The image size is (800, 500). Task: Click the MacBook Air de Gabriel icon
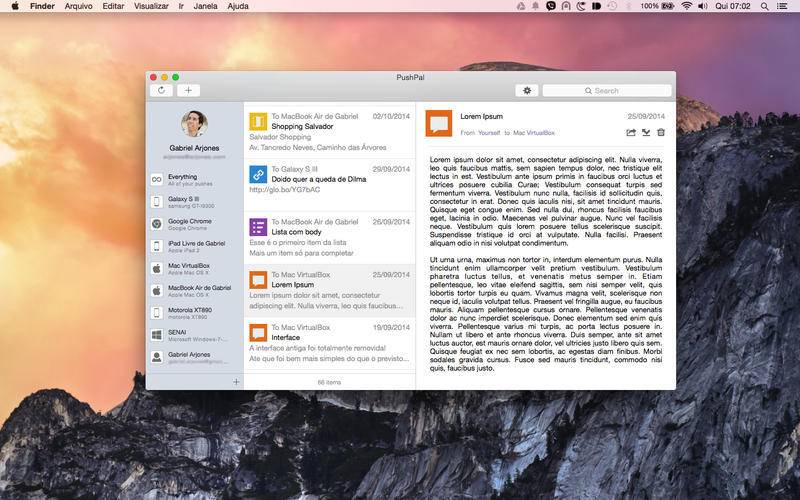pos(157,290)
